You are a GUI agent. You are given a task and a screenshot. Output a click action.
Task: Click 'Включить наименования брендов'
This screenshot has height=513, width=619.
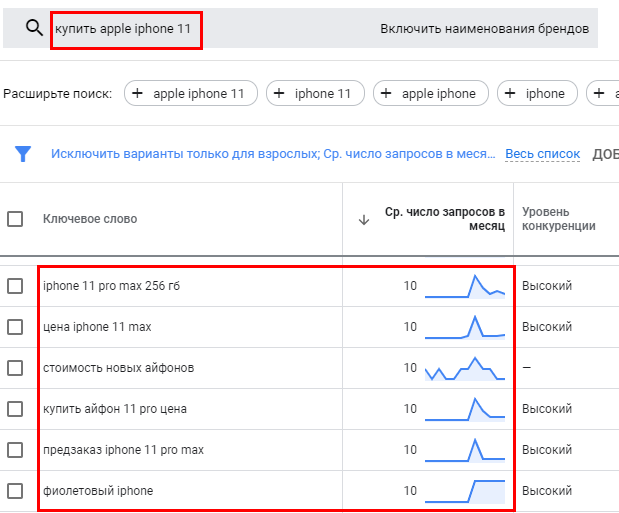484,28
